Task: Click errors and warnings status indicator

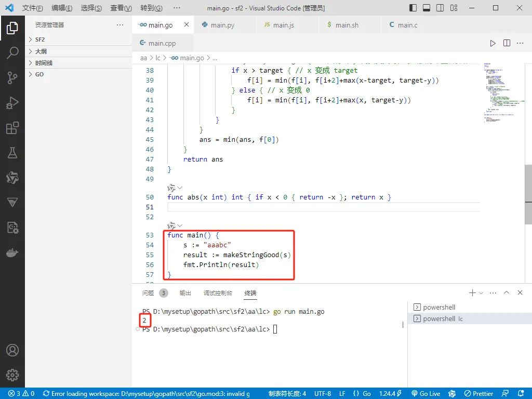Action: (21, 394)
